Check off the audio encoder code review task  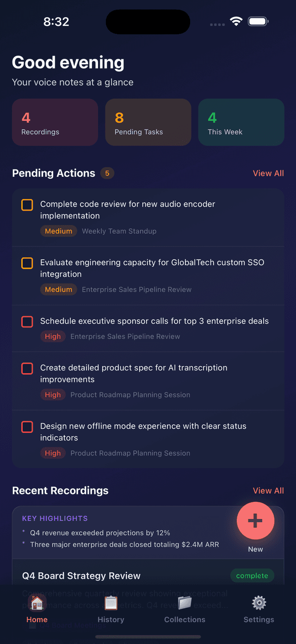click(x=27, y=205)
